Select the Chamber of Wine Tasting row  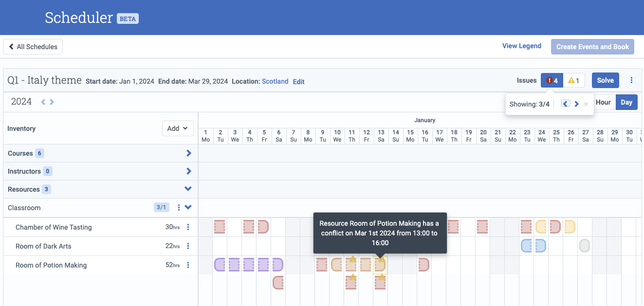pyautogui.click(x=101, y=227)
